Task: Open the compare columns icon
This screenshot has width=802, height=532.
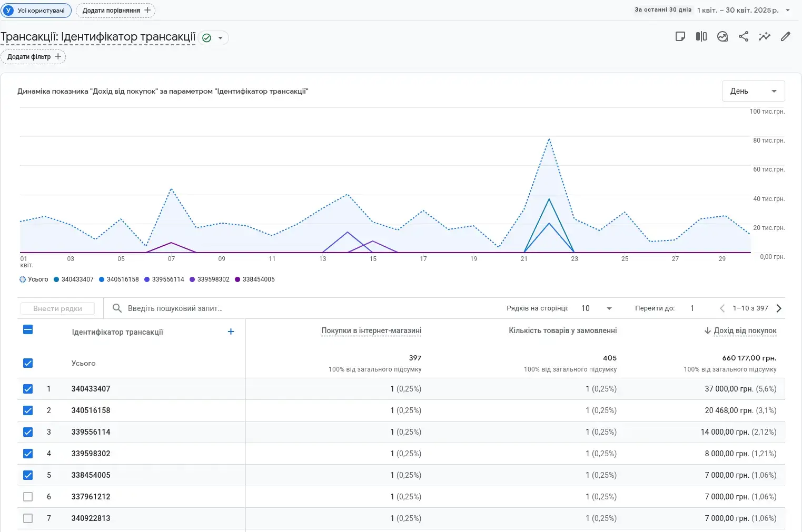Action: coord(701,36)
